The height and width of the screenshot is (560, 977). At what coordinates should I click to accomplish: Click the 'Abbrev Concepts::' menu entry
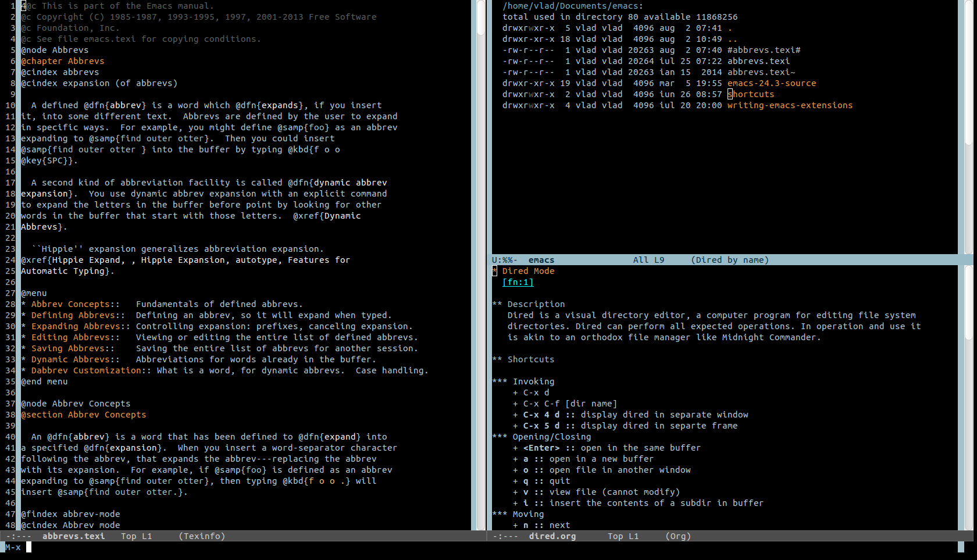click(76, 304)
